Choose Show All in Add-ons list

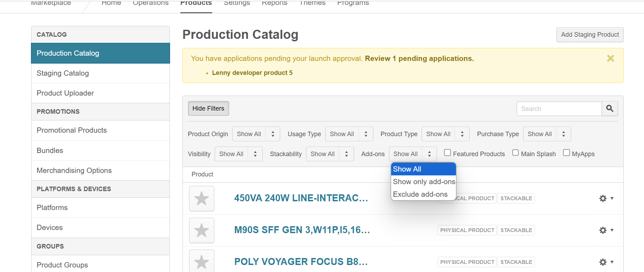coord(423,169)
